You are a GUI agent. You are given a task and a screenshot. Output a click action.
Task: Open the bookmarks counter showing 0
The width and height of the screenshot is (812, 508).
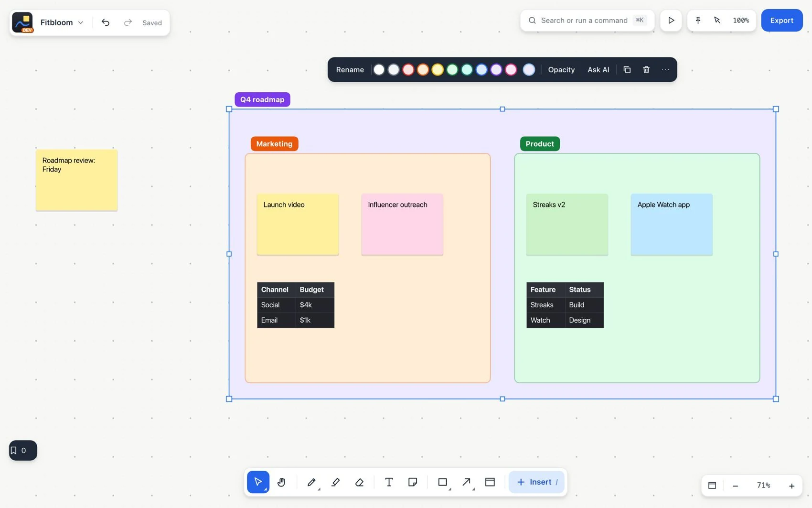click(23, 450)
